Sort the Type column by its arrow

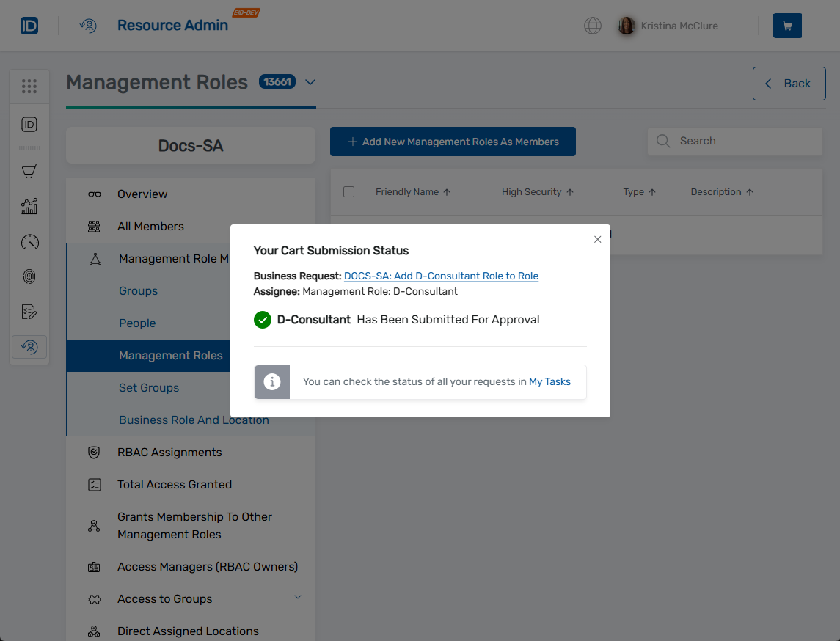(x=653, y=191)
